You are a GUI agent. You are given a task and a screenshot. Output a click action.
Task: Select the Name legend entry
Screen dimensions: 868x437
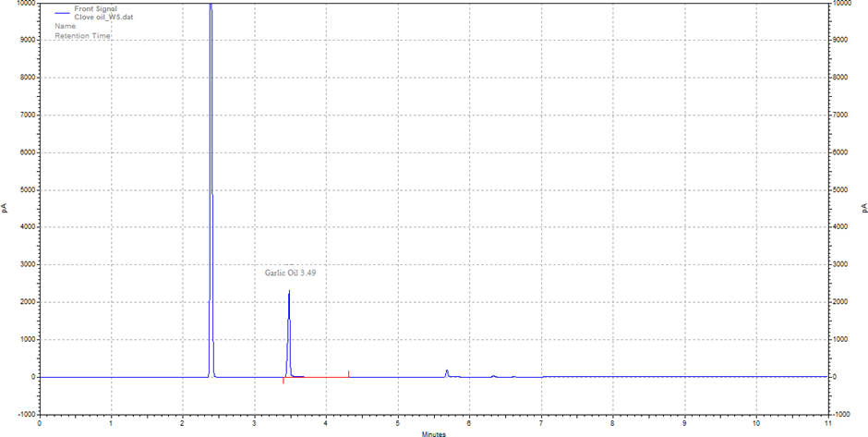(66, 26)
